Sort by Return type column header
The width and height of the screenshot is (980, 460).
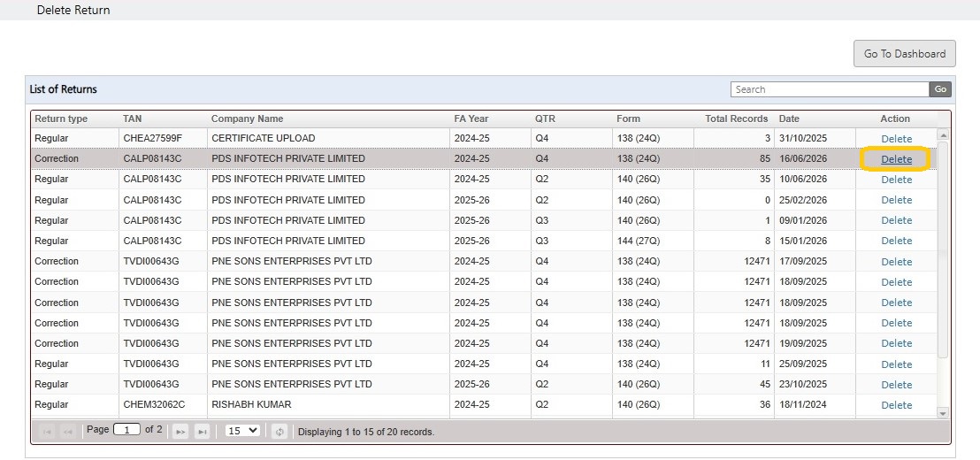point(61,119)
